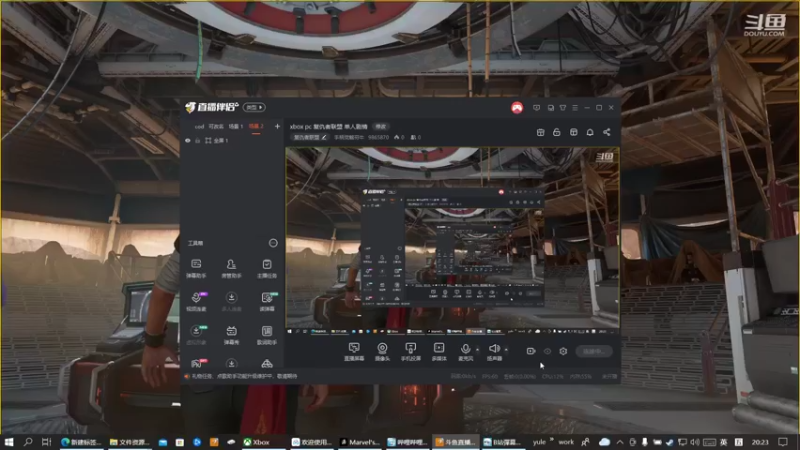Open phone screen casting (手机投屏)
800x450 pixels.
pos(410,352)
